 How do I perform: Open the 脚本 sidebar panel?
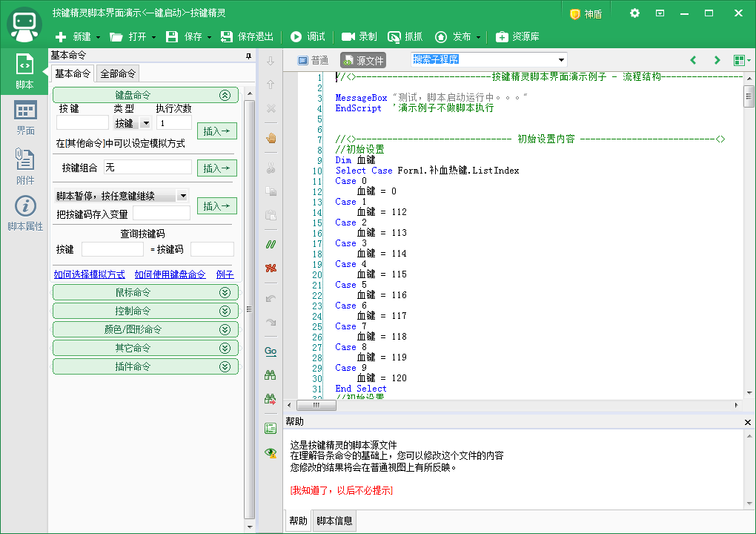[24, 71]
